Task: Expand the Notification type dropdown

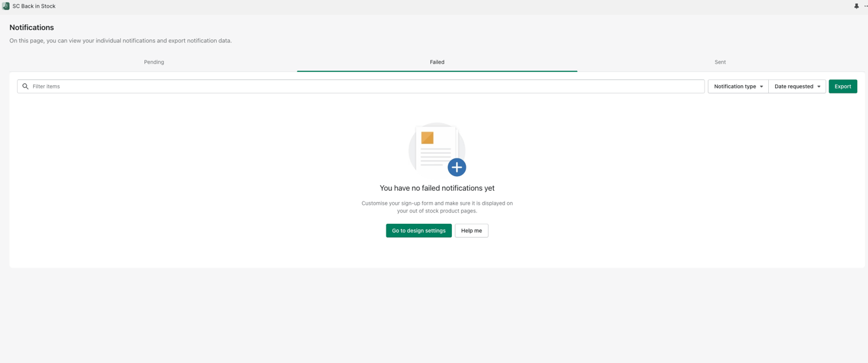Action: click(x=738, y=86)
